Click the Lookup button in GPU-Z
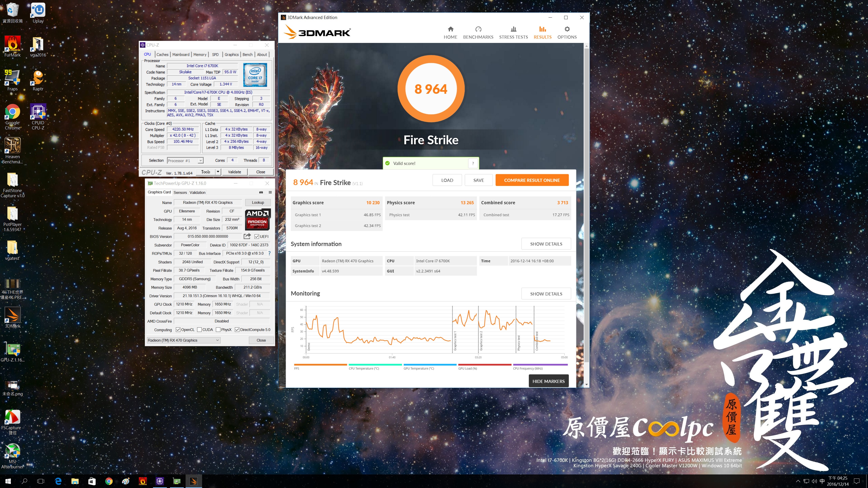Viewport: 868px width, 488px height. pyautogui.click(x=258, y=202)
